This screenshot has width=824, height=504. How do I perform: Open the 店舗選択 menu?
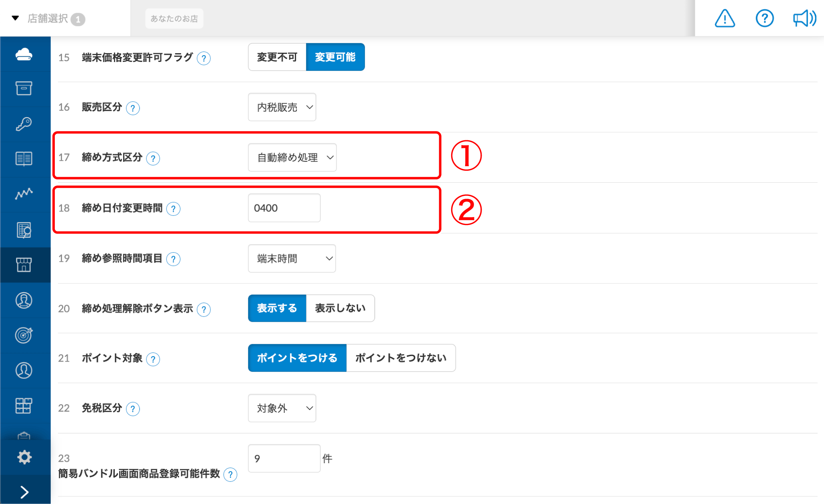(x=48, y=18)
